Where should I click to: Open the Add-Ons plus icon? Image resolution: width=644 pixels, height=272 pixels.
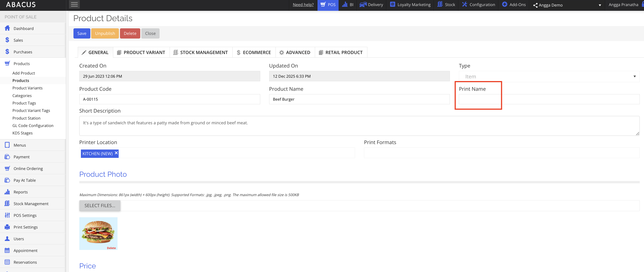pos(504,5)
